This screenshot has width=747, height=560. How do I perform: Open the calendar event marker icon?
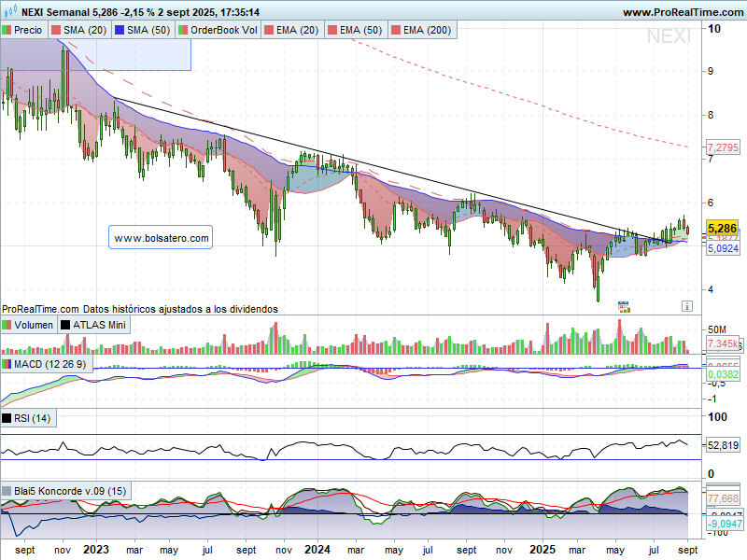pos(623,305)
